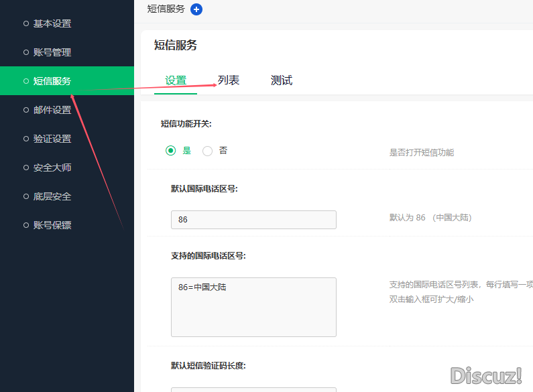
Task: Click the circle bullet icon beside 账号管理
Action: click(26, 52)
